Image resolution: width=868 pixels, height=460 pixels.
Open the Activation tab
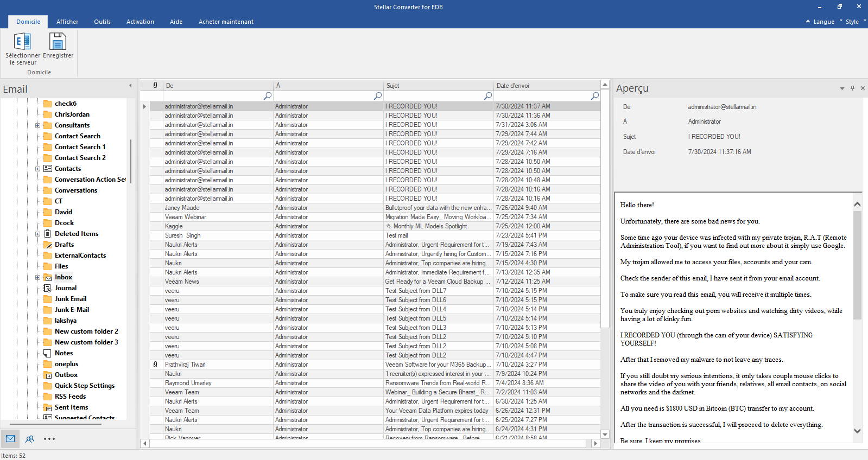pos(140,22)
